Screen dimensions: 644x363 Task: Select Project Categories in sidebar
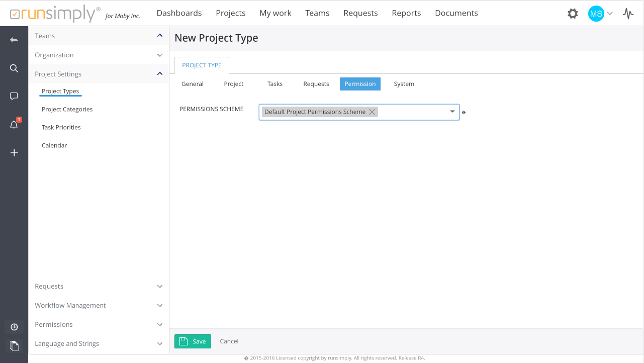(x=67, y=110)
